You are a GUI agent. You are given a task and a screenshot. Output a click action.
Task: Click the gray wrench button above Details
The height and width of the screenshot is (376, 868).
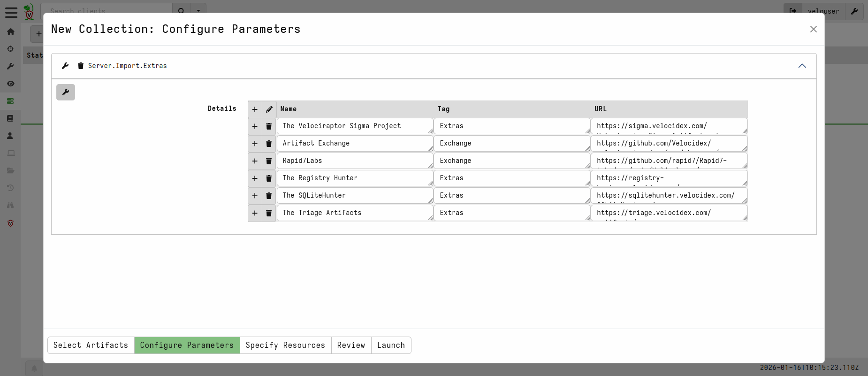(x=66, y=92)
